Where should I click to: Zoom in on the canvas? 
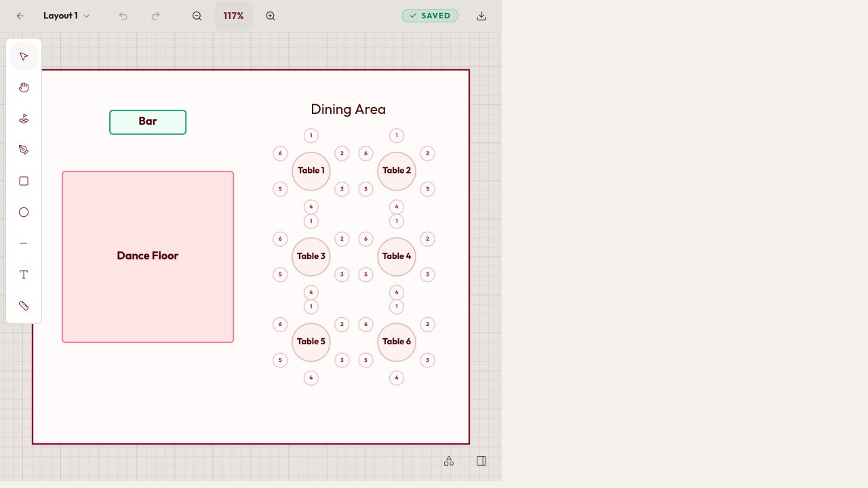click(271, 16)
